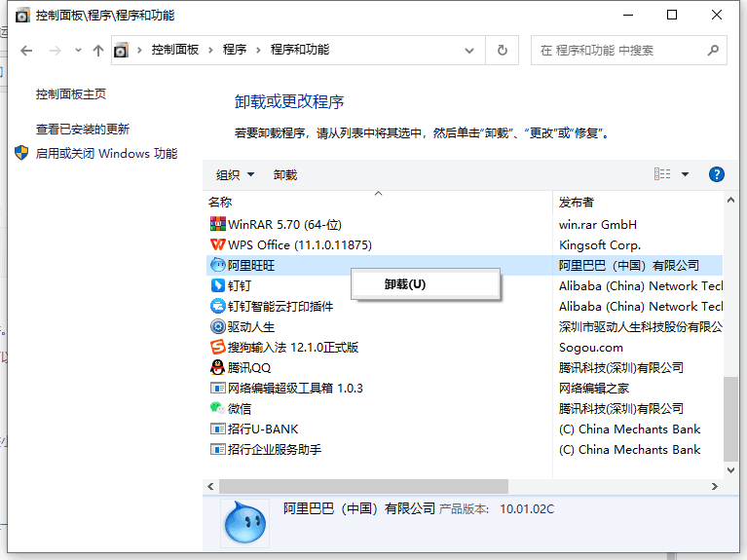747x560 pixels.
Task: Open the 查看已安装的更新 link
Action: coord(83,129)
